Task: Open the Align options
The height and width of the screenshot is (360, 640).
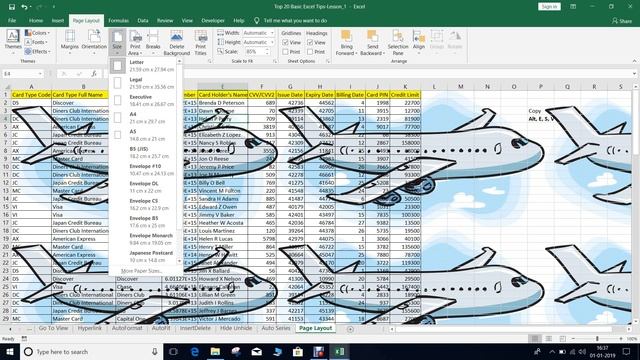Action: (419, 42)
